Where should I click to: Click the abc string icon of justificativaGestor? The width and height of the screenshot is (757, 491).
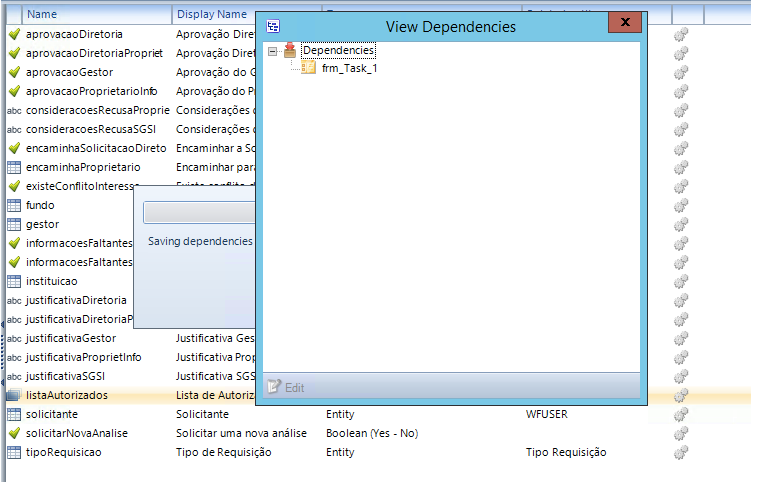[x=14, y=338]
